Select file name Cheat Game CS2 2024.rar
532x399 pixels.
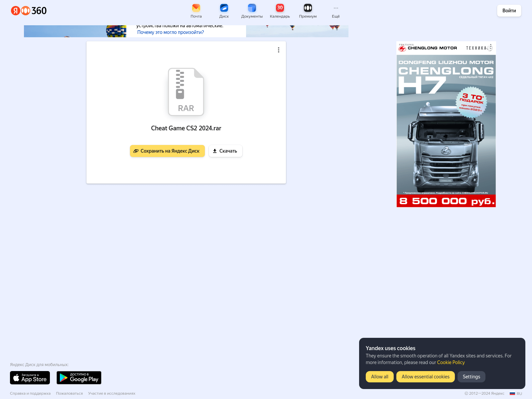[x=186, y=128]
